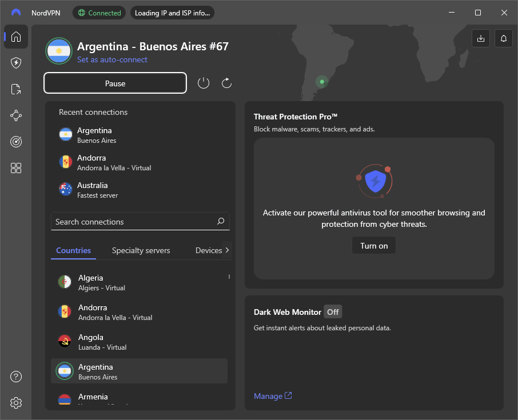518x420 pixels.
Task: Open the Help question mark icon
Action: point(16,377)
